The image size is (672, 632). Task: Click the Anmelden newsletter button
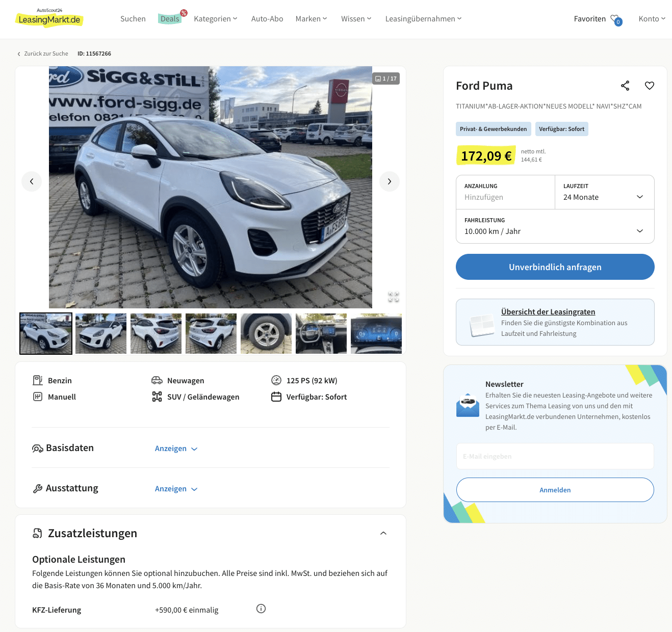[555, 490]
